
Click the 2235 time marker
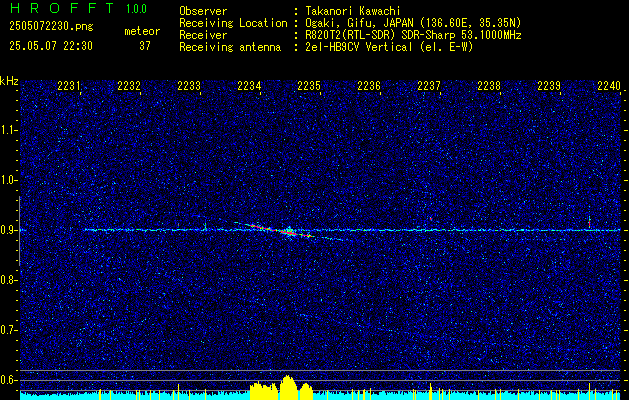(309, 85)
